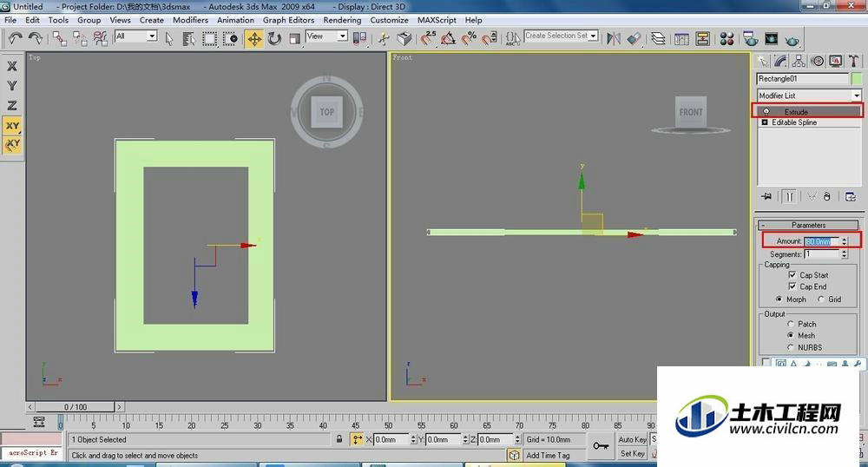Click the Undo arrow icon
Viewport: 868px width, 467px height.
click(15, 38)
